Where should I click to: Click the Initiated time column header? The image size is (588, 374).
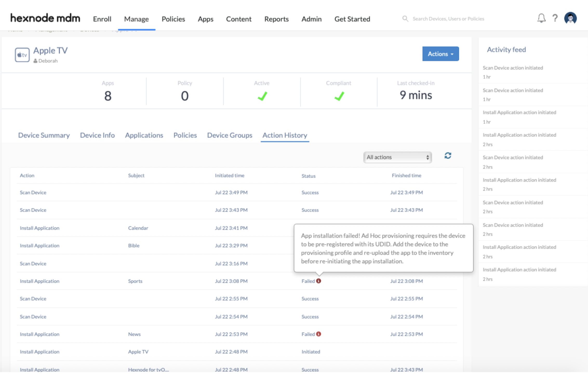(x=230, y=175)
